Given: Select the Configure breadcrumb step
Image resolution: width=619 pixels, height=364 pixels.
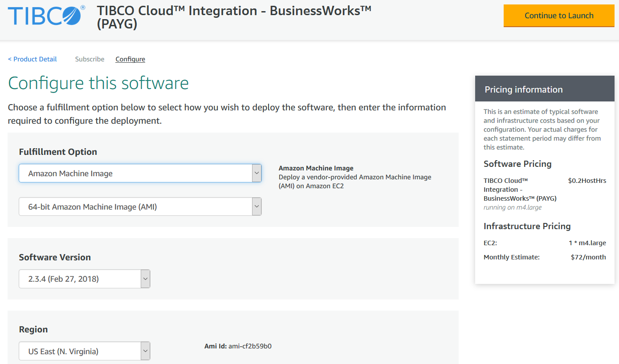Looking at the screenshot, I should (130, 59).
